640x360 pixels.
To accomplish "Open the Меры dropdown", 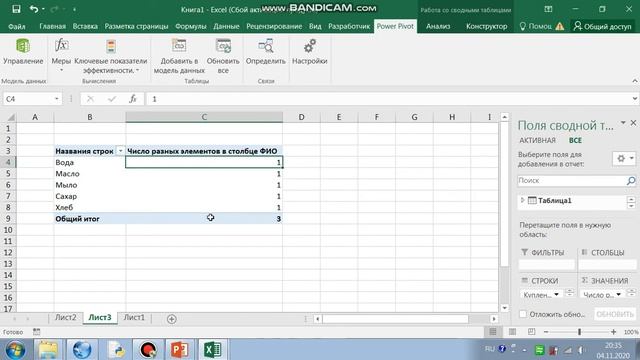I will coord(61,56).
